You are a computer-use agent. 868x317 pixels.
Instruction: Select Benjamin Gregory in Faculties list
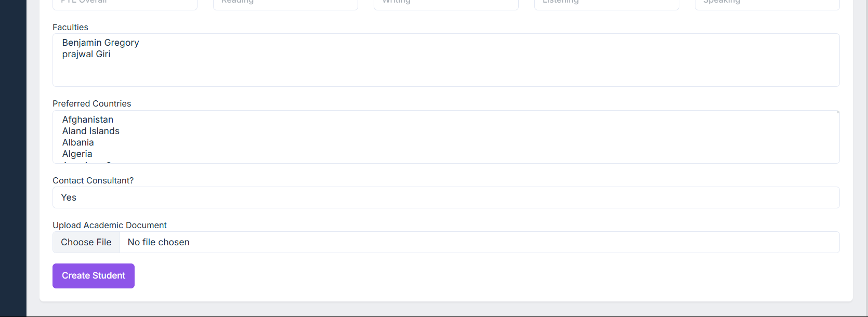click(101, 43)
